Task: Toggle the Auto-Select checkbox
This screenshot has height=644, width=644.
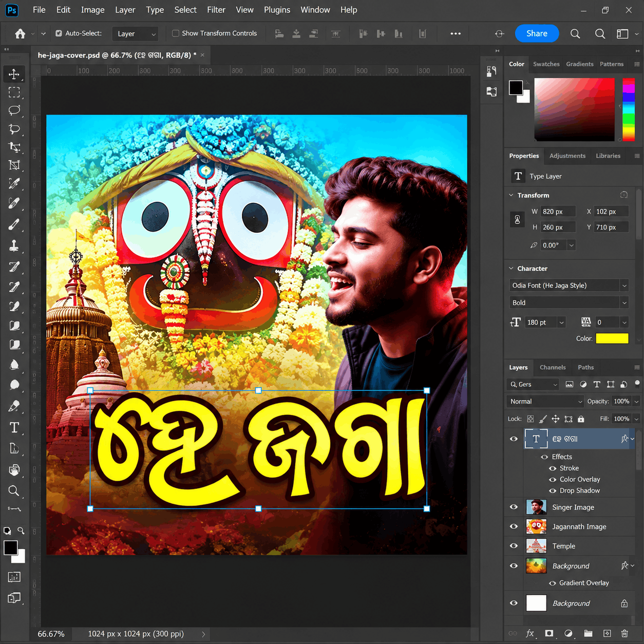Action: tap(59, 33)
